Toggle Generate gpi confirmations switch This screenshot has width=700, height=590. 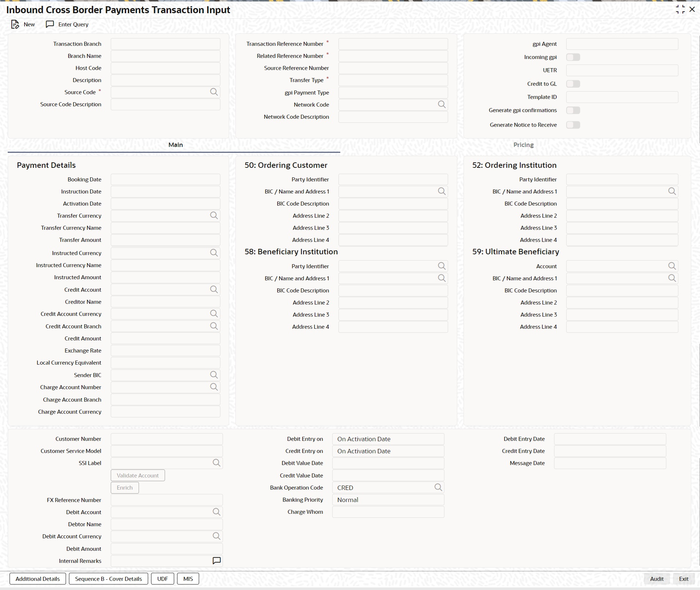click(573, 110)
